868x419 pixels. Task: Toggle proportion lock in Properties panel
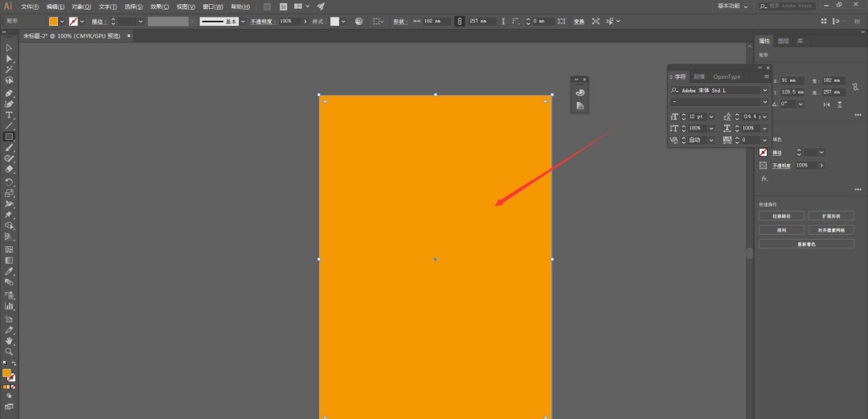click(854, 87)
